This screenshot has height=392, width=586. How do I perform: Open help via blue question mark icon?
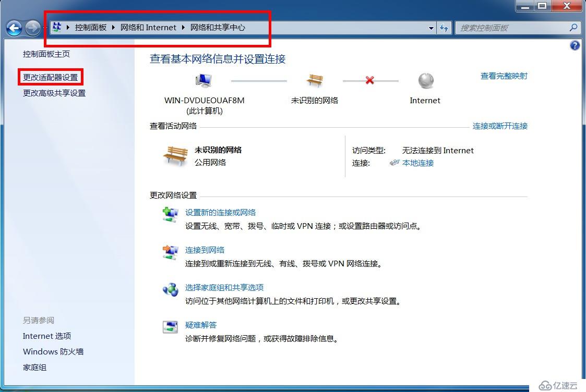(575, 45)
